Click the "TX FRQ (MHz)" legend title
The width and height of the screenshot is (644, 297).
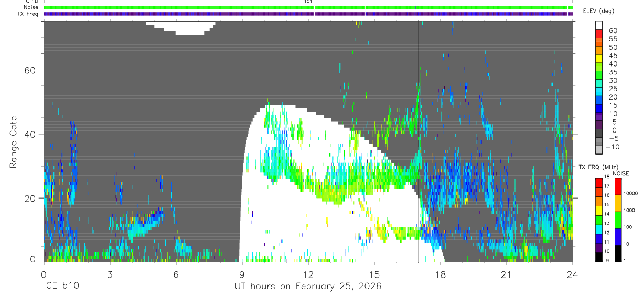[598, 167]
